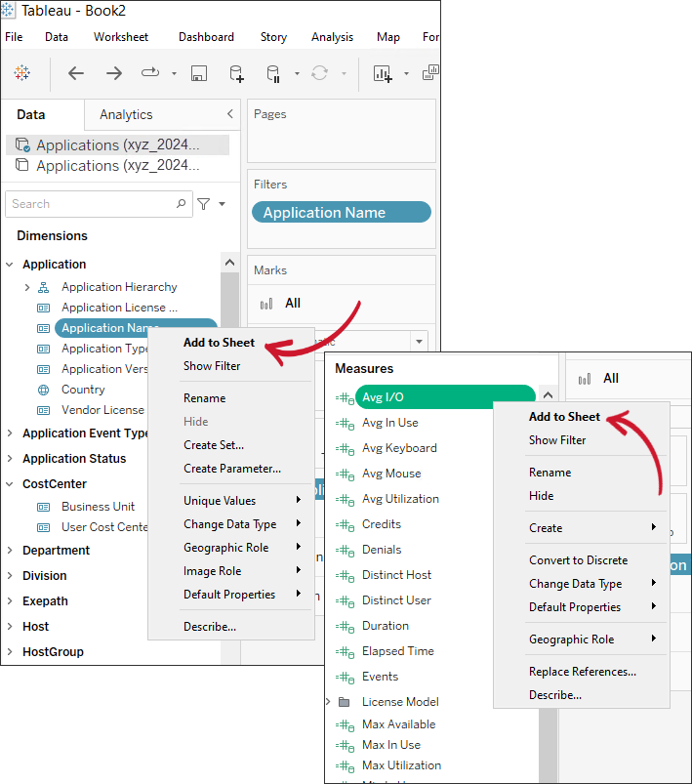The height and width of the screenshot is (784, 692).
Task: Click the Undo back arrow in toolbar
Action: pos(76,73)
